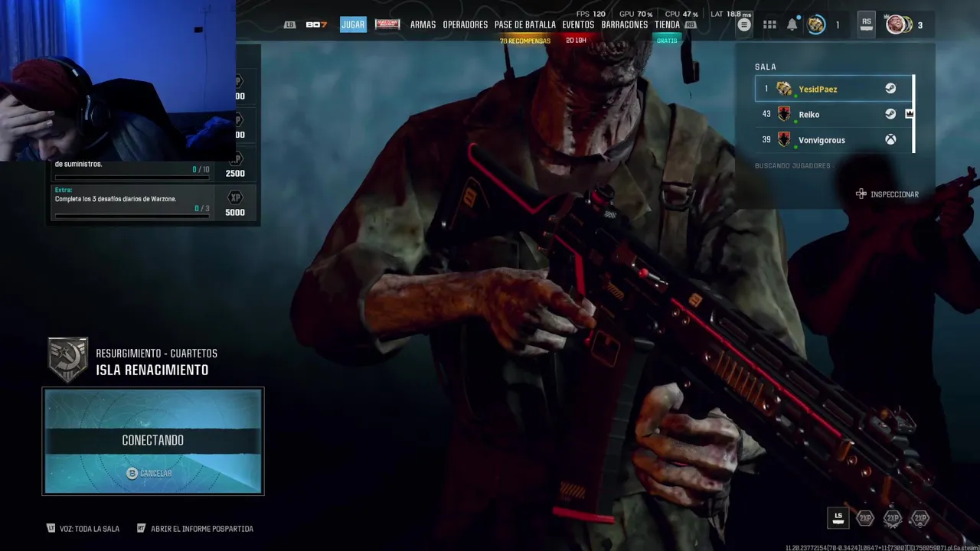
Task: Click Reiko's red emblem badge
Action: coord(784,114)
